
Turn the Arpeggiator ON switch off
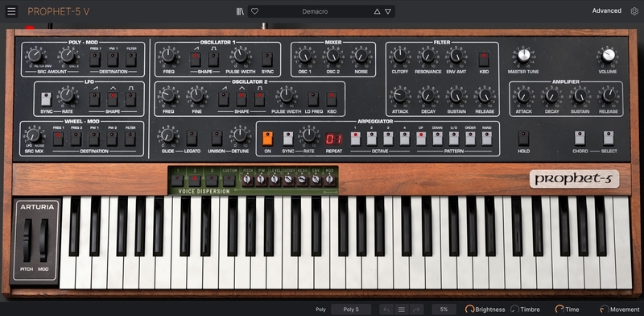click(x=267, y=139)
